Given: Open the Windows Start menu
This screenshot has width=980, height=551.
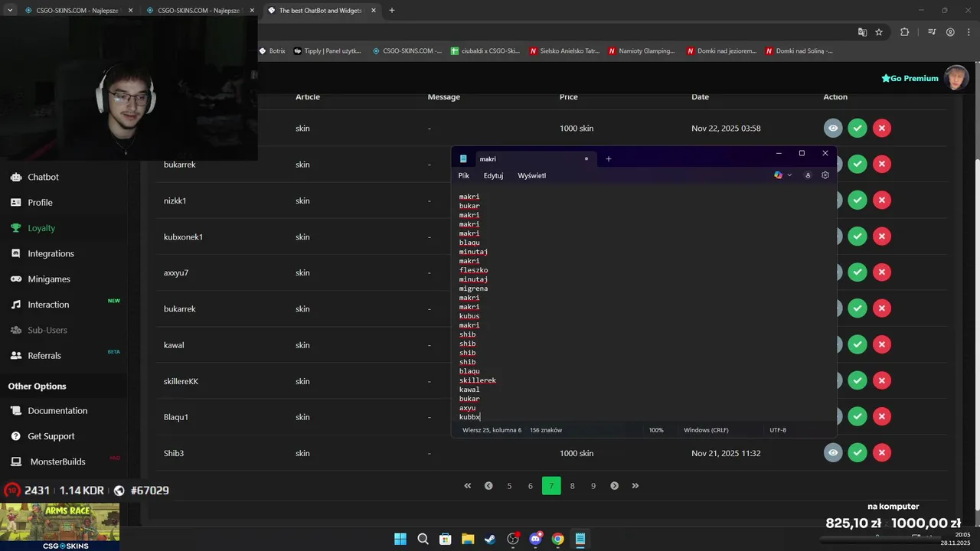Looking at the screenshot, I should (x=400, y=539).
